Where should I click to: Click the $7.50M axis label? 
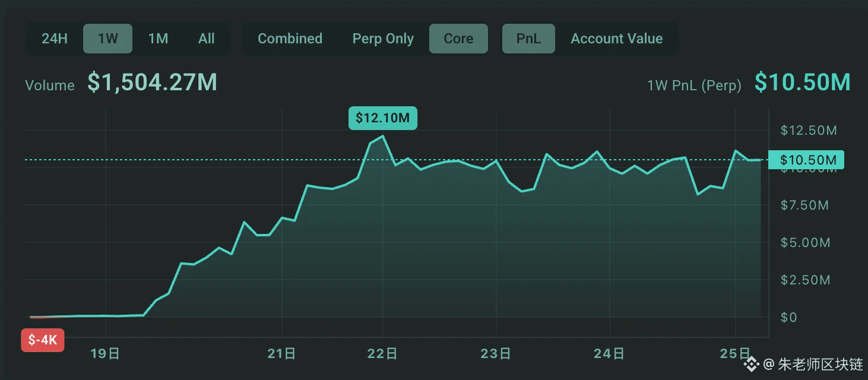(x=804, y=205)
